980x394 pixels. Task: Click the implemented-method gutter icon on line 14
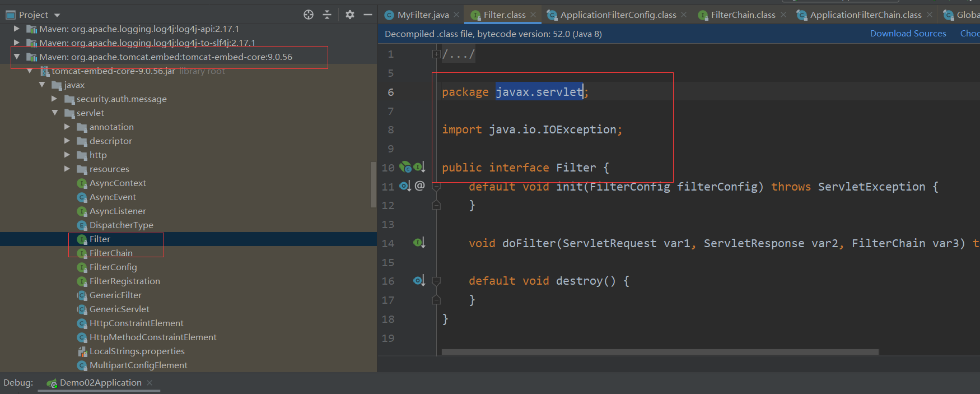click(419, 243)
